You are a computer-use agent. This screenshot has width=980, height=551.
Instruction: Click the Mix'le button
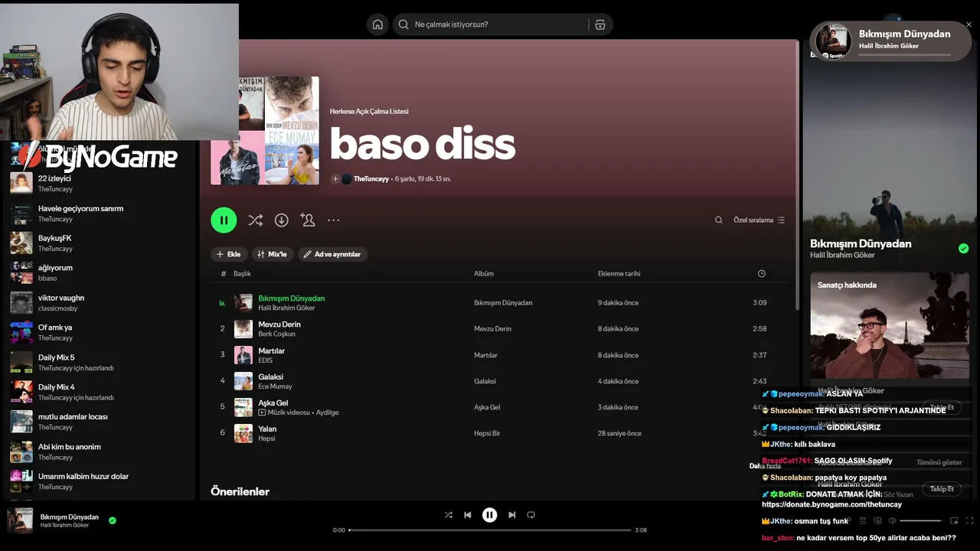tap(272, 254)
